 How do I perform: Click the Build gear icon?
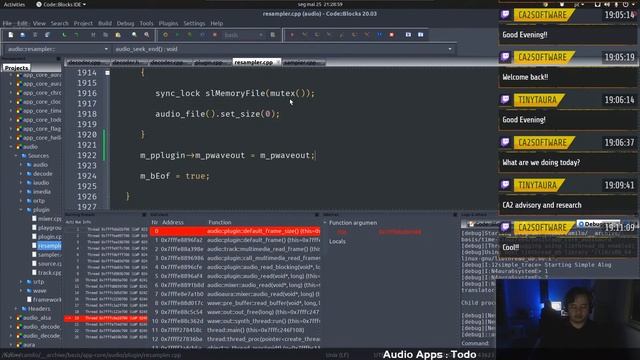[165, 35]
